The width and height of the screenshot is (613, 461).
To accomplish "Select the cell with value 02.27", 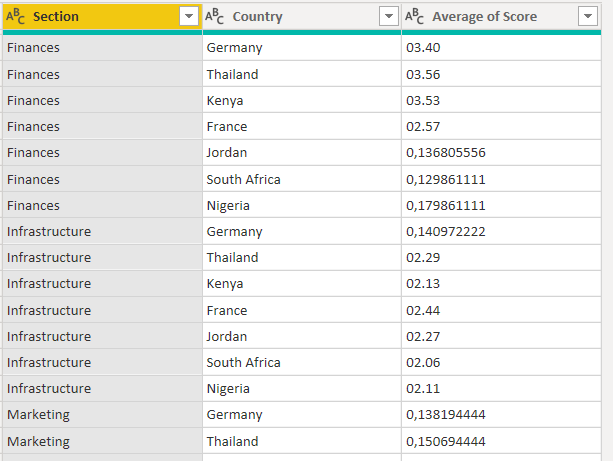I will pos(502,336).
